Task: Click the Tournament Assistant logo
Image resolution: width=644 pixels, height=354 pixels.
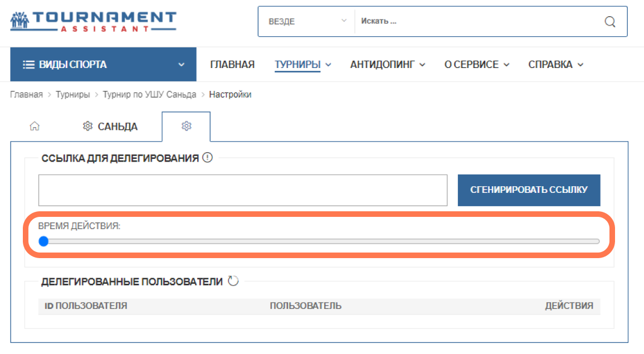Action: click(93, 21)
